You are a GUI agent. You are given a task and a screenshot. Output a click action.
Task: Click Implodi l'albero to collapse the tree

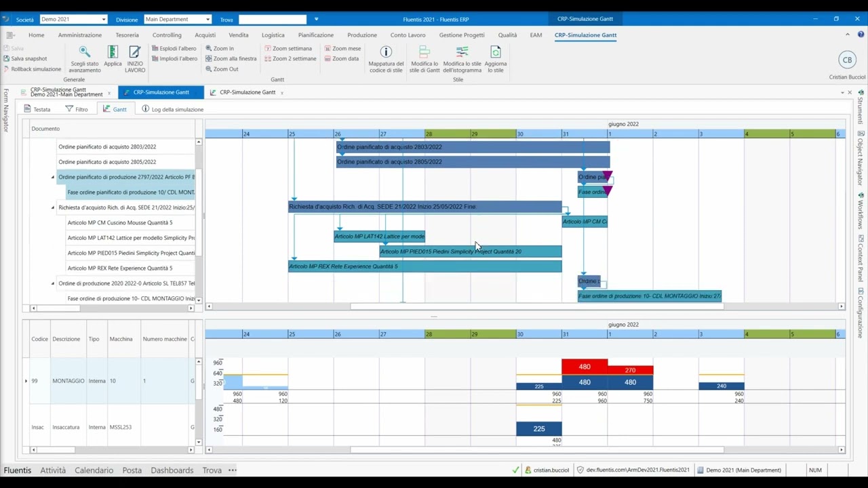[174, 59]
